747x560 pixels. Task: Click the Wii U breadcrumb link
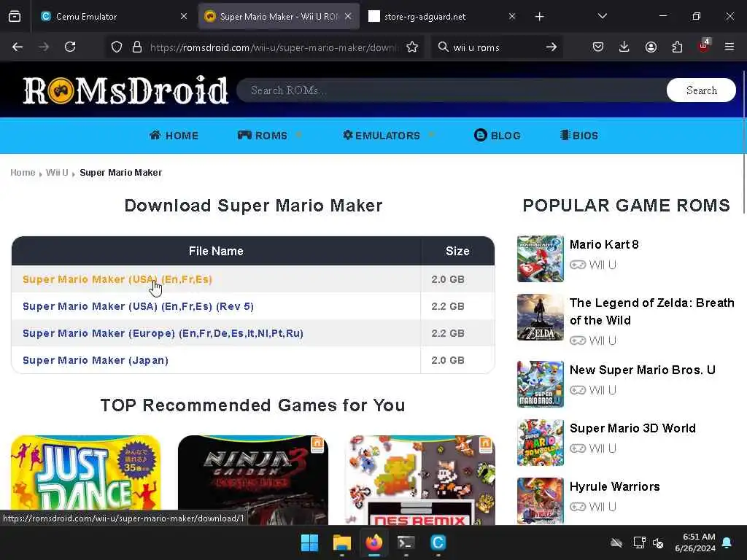coord(57,172)
